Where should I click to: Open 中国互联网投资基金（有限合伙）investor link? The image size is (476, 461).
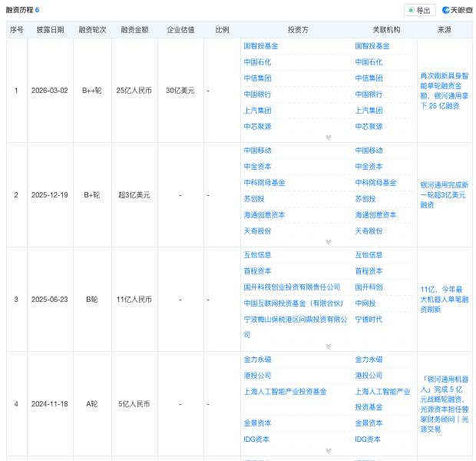(293, 303)
